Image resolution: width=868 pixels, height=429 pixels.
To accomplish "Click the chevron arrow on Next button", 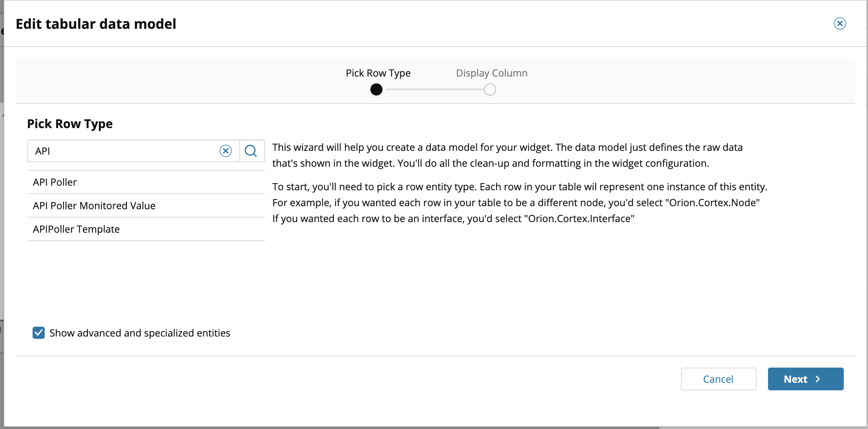I will (x=818, y=379).
